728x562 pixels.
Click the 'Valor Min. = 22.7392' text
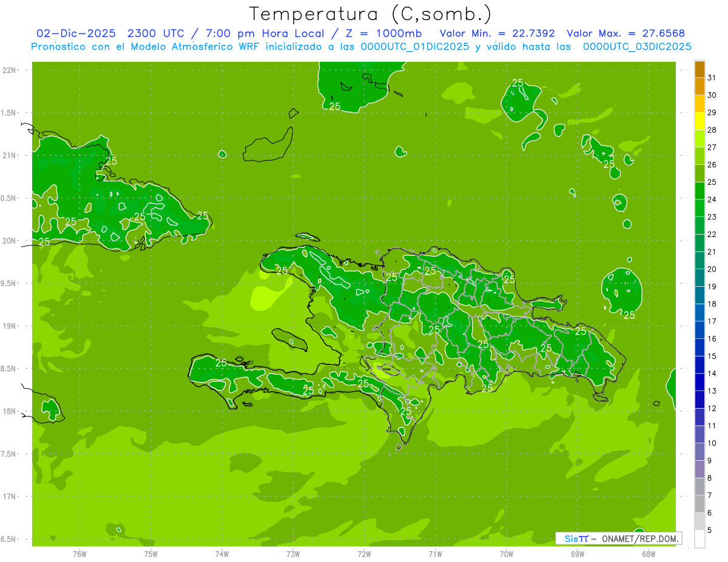(x=497, y=33)
